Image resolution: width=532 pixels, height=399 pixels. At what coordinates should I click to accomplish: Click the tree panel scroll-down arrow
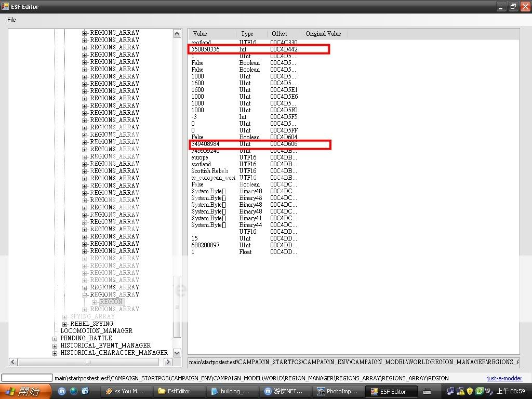177,353
